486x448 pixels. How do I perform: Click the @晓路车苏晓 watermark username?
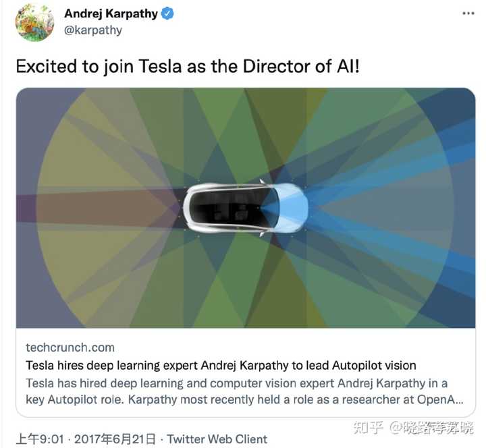coord(431,428)
